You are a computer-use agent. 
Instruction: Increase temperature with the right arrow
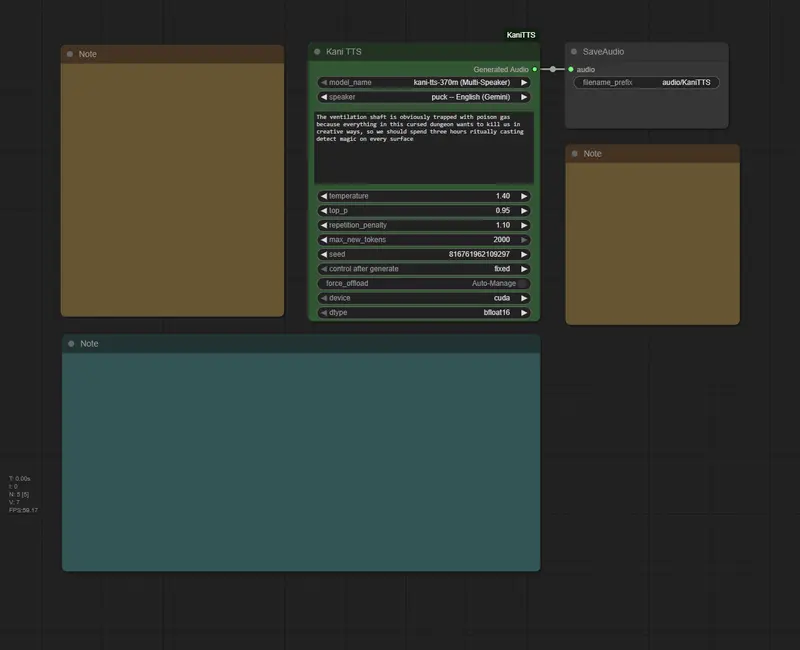524,196
